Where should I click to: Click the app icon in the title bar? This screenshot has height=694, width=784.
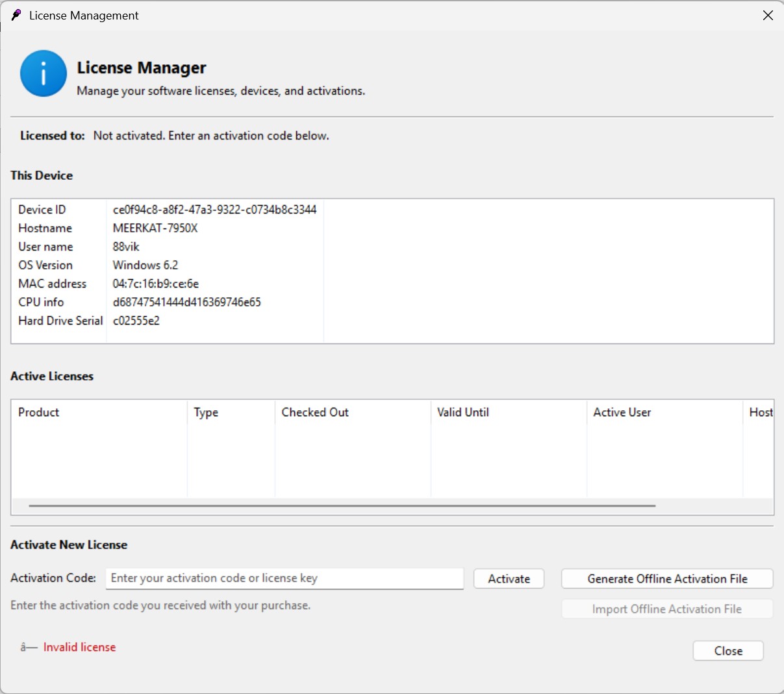(16, 15)
